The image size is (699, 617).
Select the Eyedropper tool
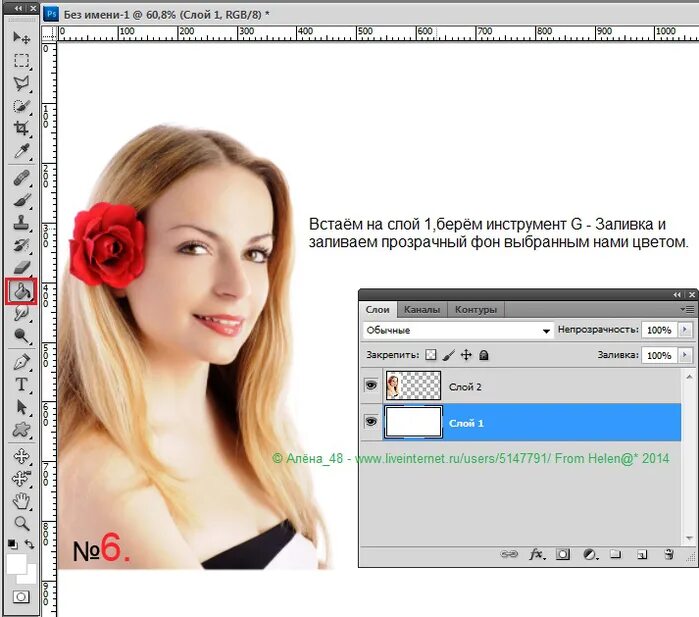(x=21, y=151)
